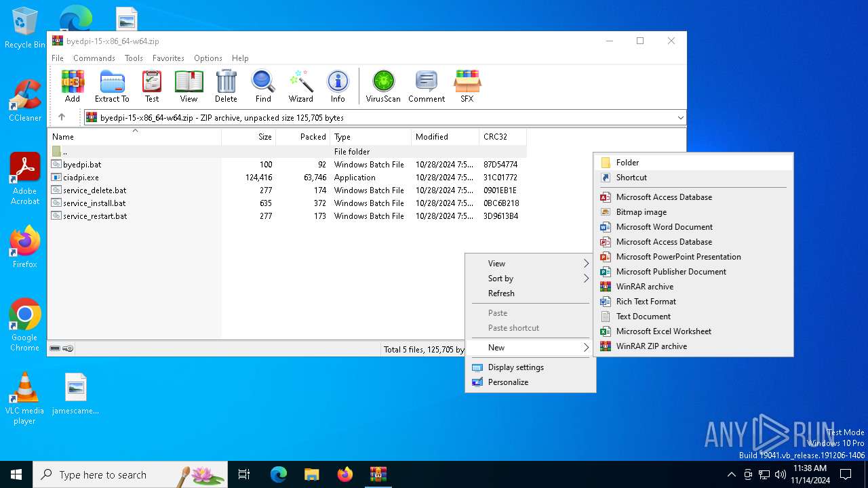Show archive Info icon

click(x=338, y=86)
